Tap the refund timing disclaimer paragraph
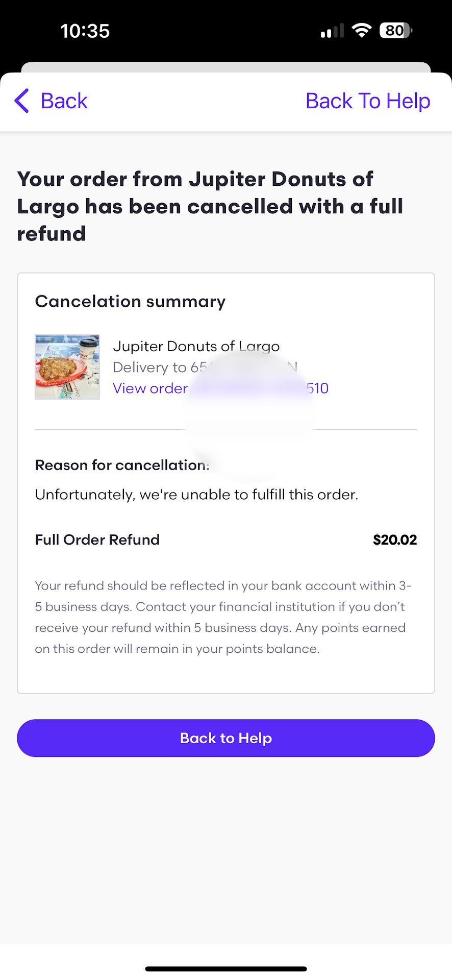The image size is (452, 980). (223, 617)
